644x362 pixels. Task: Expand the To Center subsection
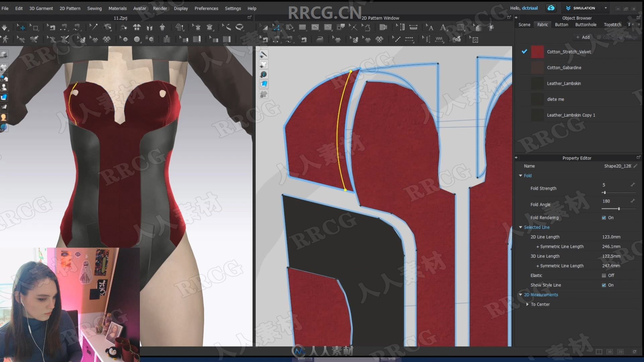point(528,304)
